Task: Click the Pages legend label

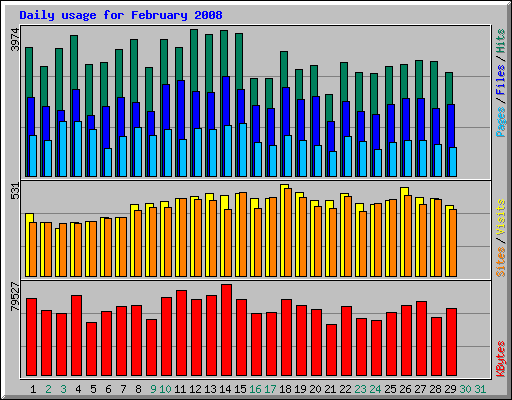Action: coord(501,122)
